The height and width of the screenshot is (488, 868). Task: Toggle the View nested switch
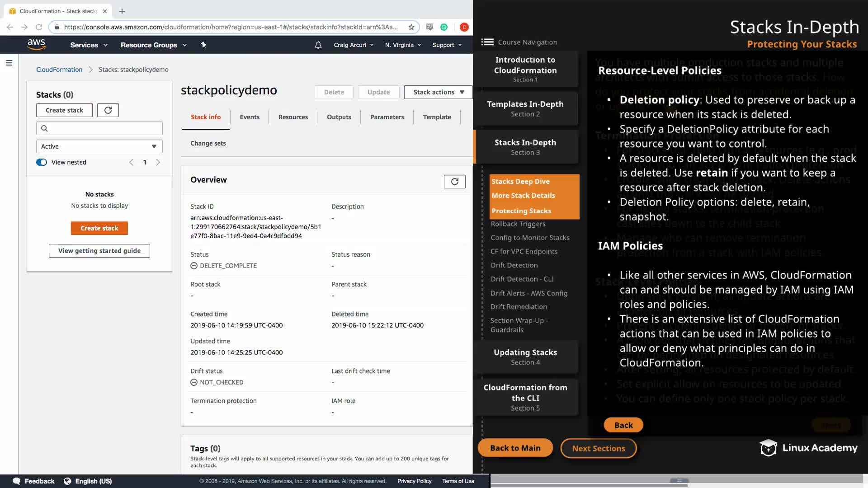point(42,162)
